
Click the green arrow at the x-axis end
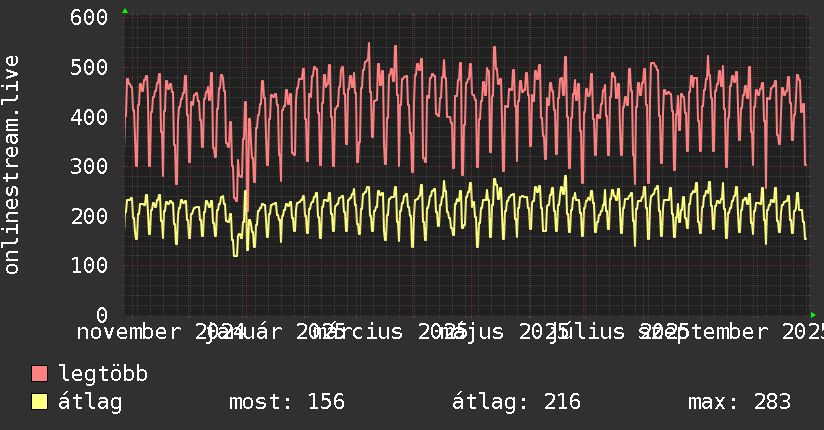(x=813, y=315)
